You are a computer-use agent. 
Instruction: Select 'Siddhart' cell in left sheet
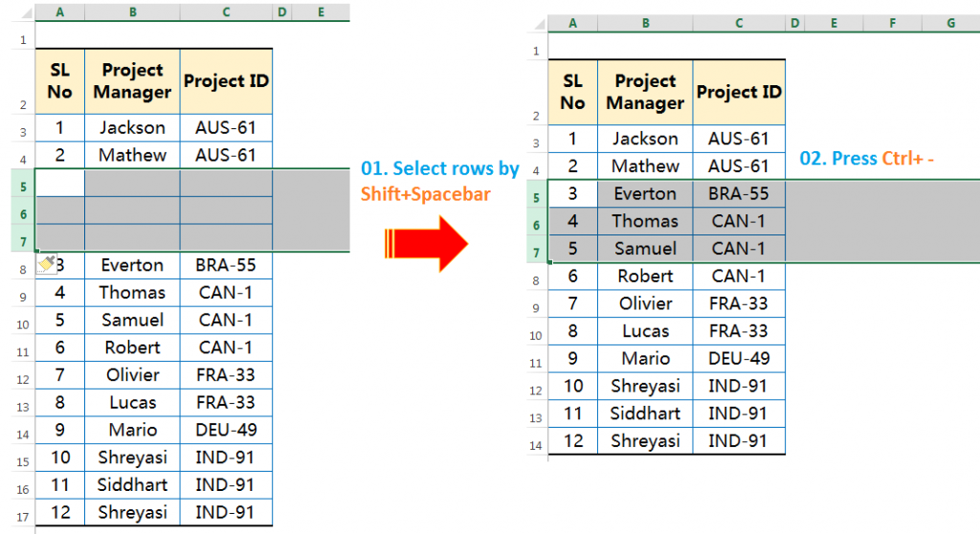pyautogui.click(x=132, y=485)
